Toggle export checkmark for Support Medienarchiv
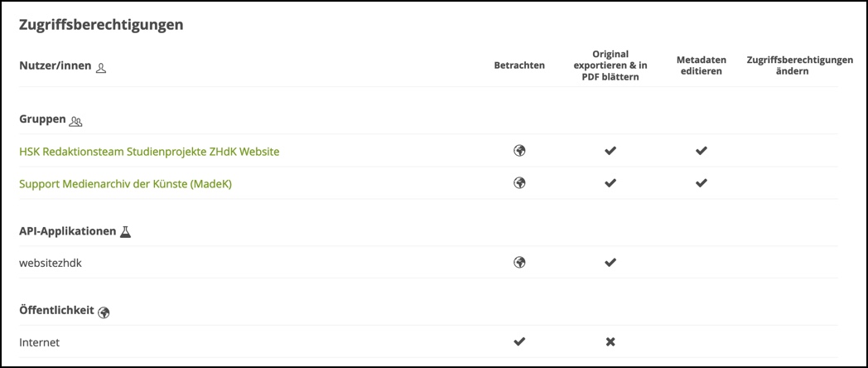 pyautogui.click(x=610, y=183)
